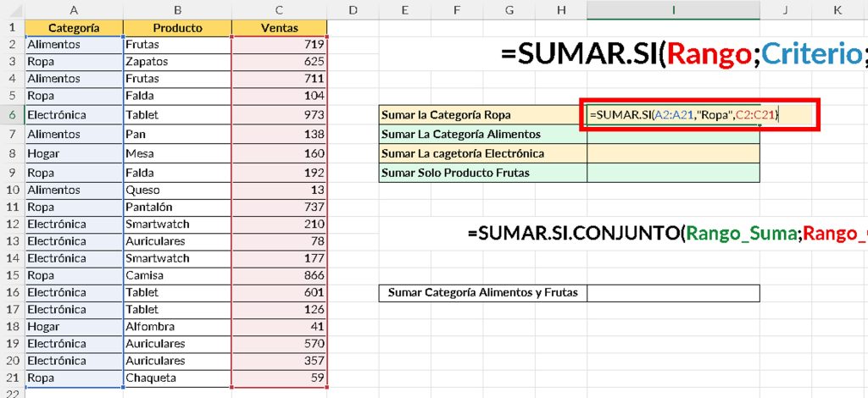Select row 6 header
The height and width of the screenshot is (398, 868).
pyautogui.click(x=12, y=113)
